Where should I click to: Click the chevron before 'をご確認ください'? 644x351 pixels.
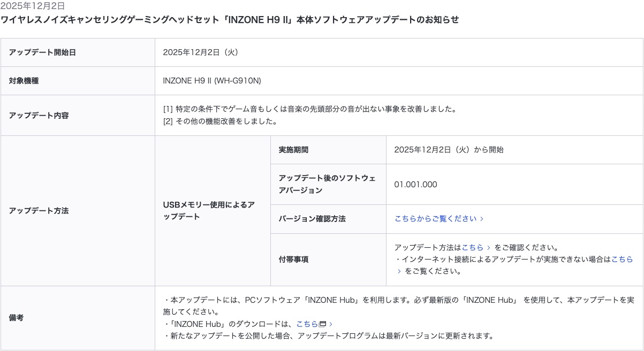point(488,248)
